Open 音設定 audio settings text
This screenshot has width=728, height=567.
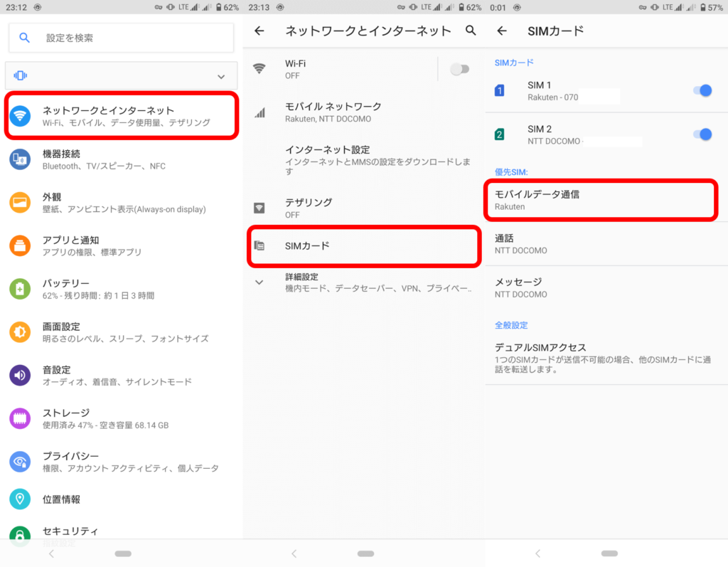coord(117,376)
